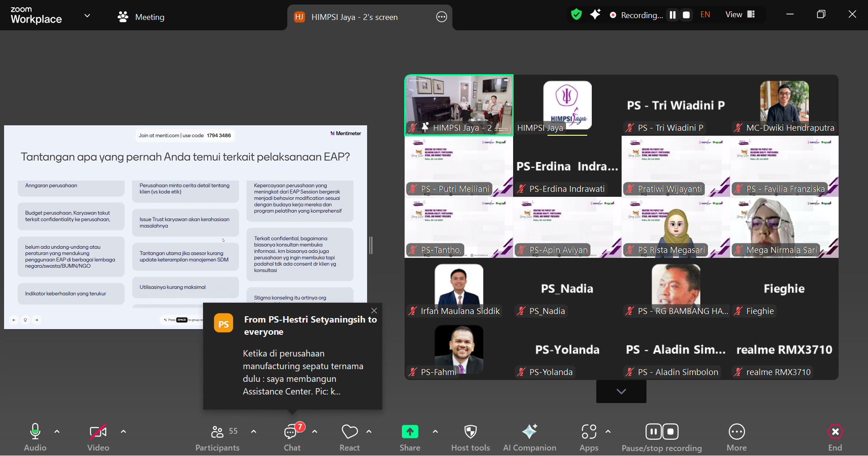
Task: Pause the recording from bottom toolbar
Action: point(654,432)
